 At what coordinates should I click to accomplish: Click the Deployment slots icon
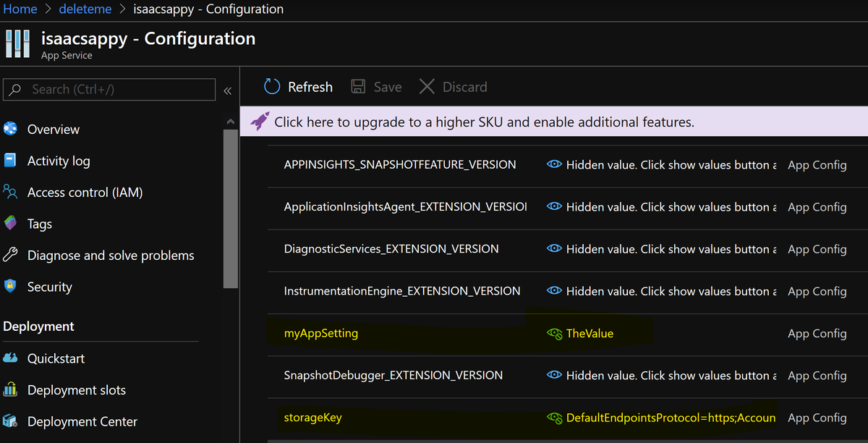[x=10, y=390]
